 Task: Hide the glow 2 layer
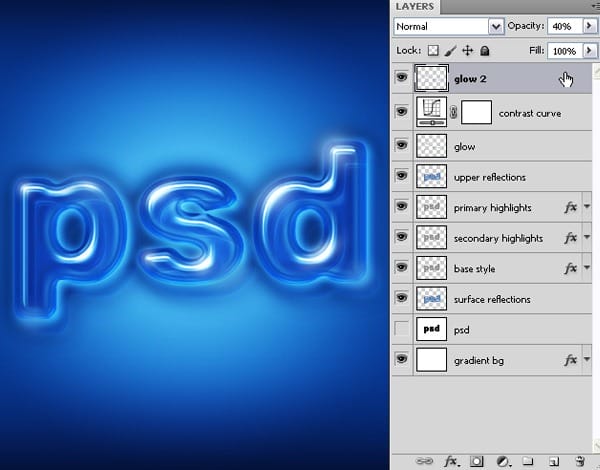click(x=401, y=77)
